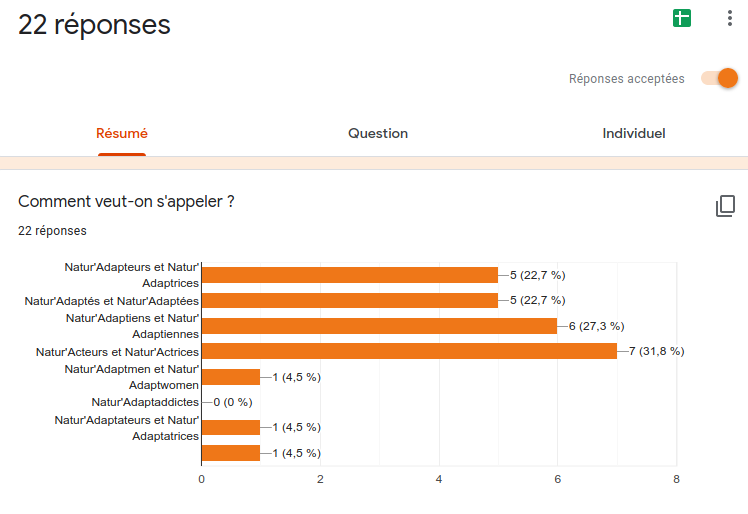Click the "7 (31,8 %)" data label
The image size is (748, 514).
coord(656,351)
